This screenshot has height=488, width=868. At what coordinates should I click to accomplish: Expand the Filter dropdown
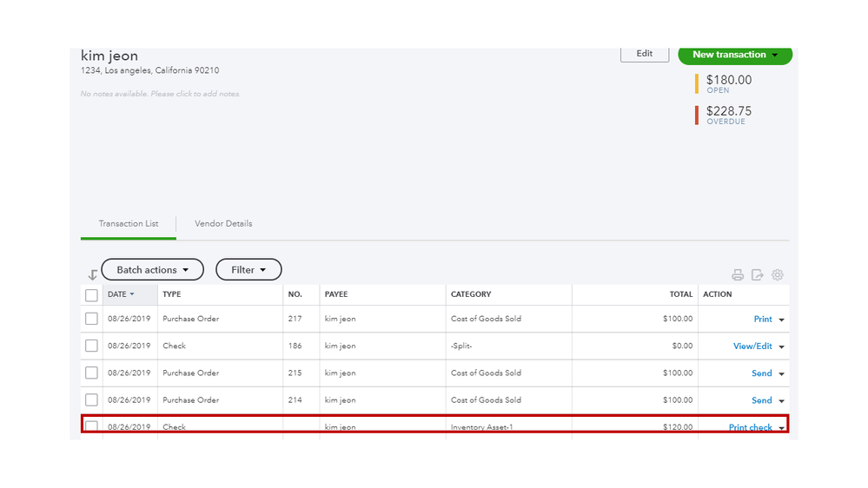(248, 270)
